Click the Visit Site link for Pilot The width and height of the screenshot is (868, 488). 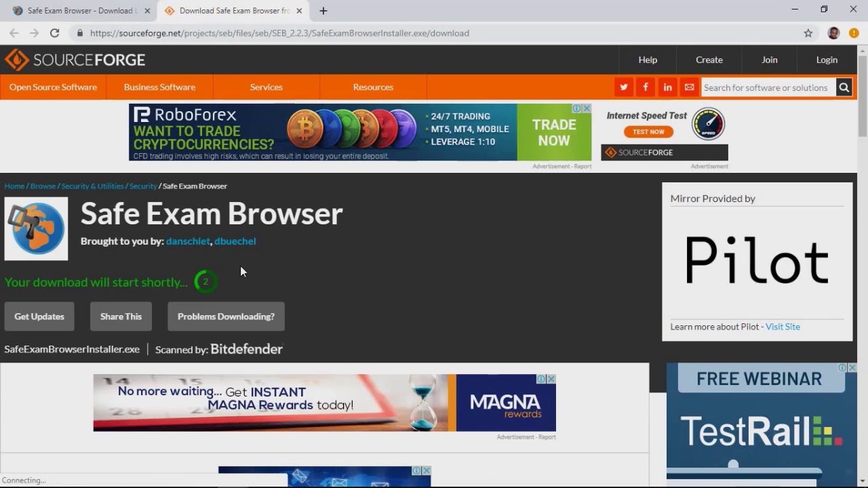pos(783,327)
